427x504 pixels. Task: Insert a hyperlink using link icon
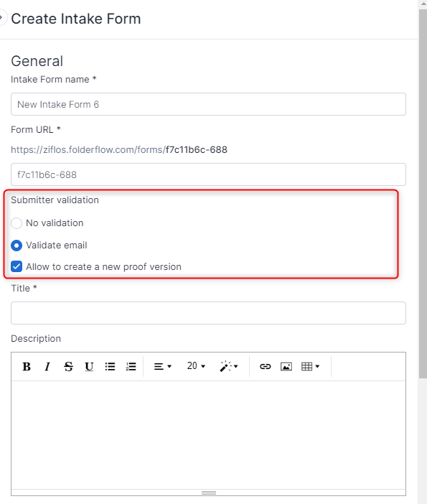tap(265, 366)
